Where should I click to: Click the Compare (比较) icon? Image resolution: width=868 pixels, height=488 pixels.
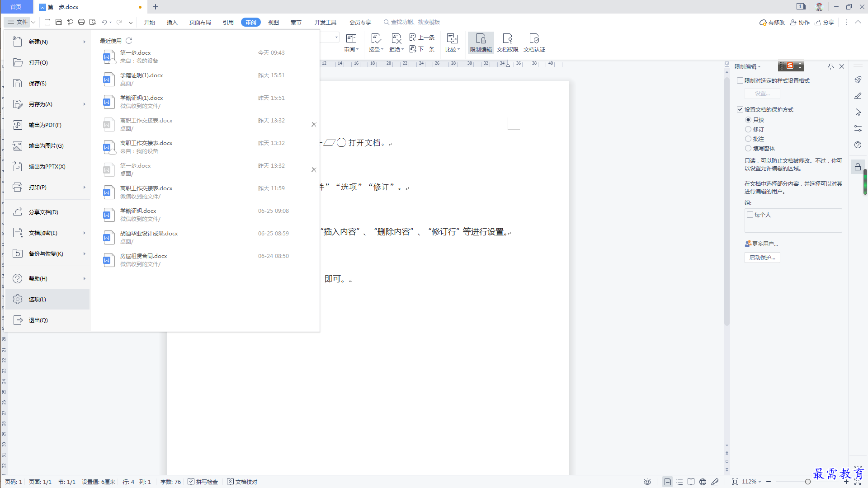click(x=452, y=39)
